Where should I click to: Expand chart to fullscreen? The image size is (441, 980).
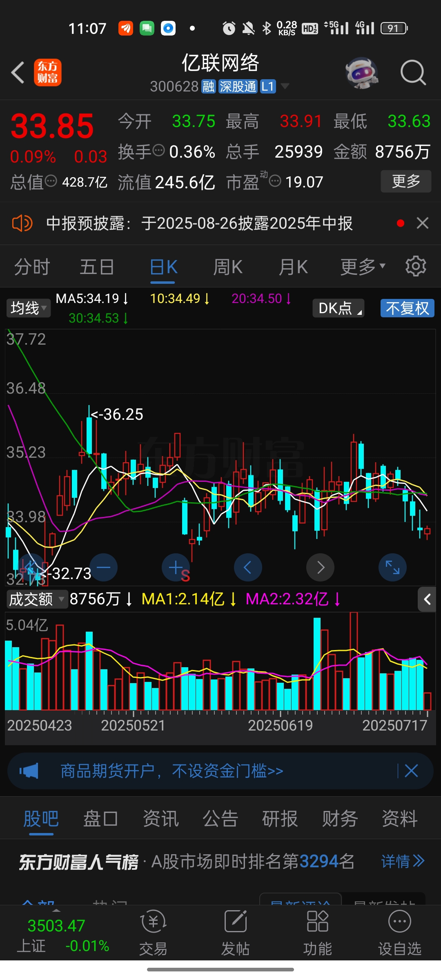pos(392,567)
